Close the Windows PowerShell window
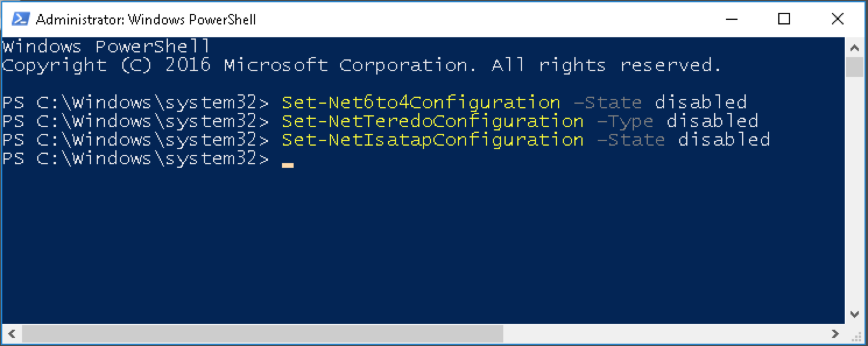This screenshot has height=346, width=868. (837, 19)
